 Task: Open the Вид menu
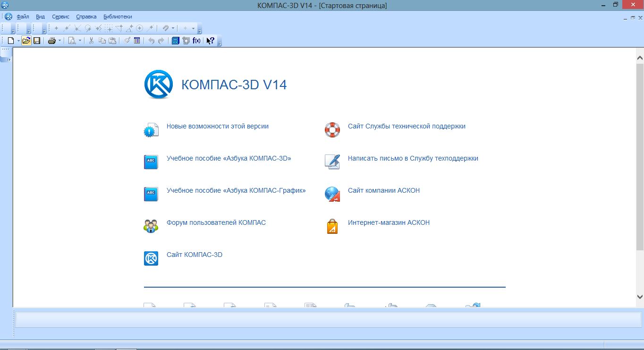pyautogui.click(x=41, y=17)
